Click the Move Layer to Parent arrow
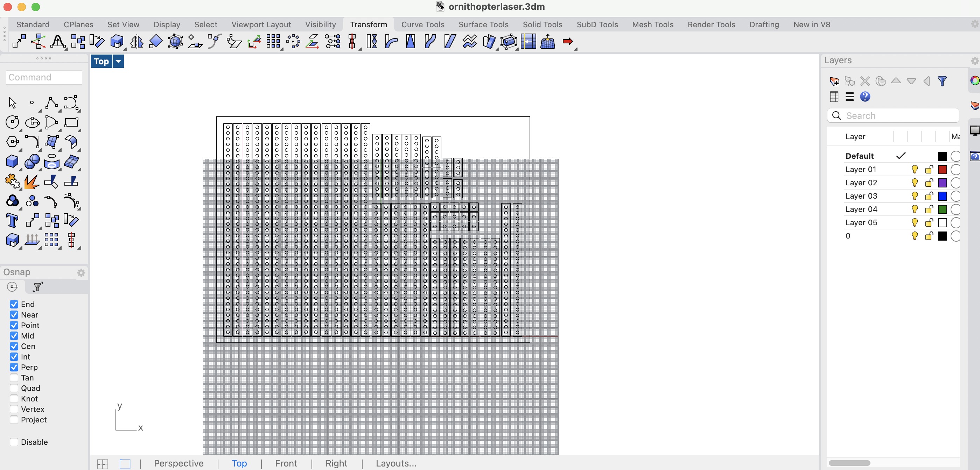The width and height of the screenshot is (980, 470). pyautogui.click(x=927, y=81)
